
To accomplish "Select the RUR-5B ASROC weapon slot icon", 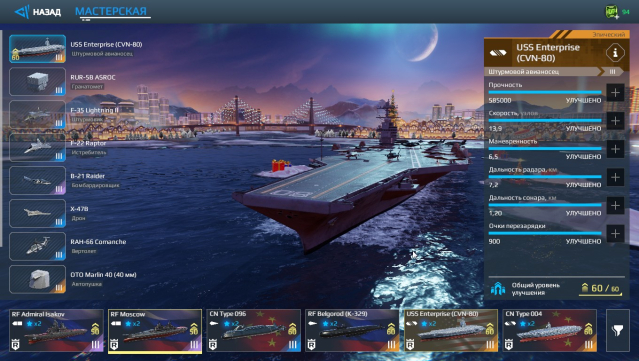I will (x=37, y=82).
